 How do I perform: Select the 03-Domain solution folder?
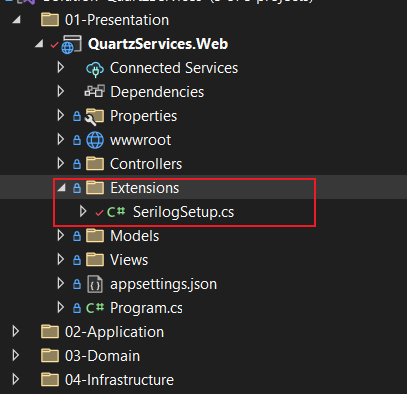click(x=102, y=356)
